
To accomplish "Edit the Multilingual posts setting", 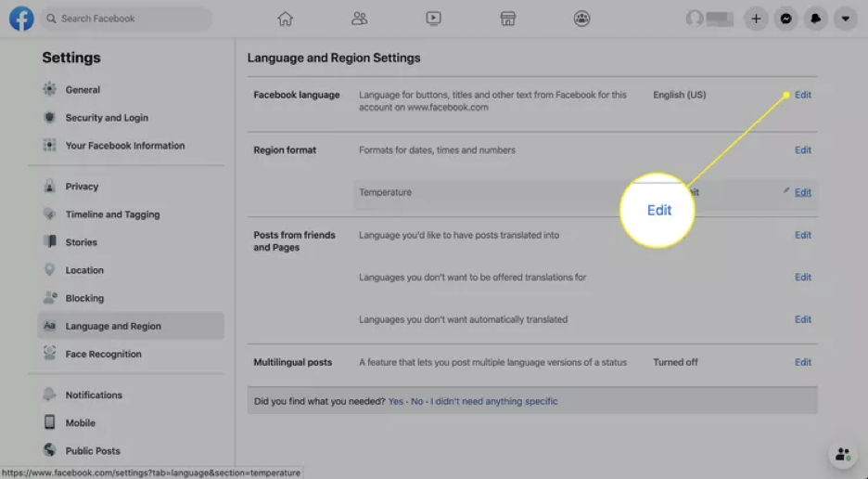I will tap(802, 362).
